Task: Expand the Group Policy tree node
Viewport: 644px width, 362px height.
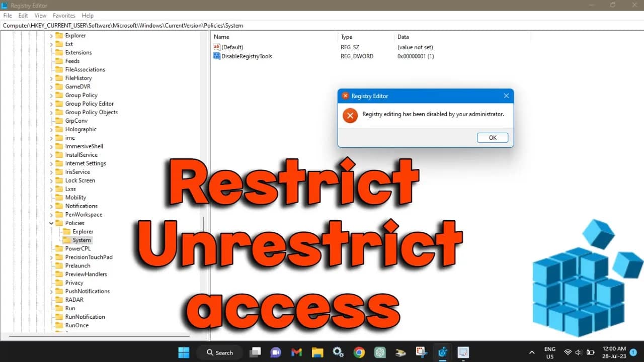Action: 52,95
